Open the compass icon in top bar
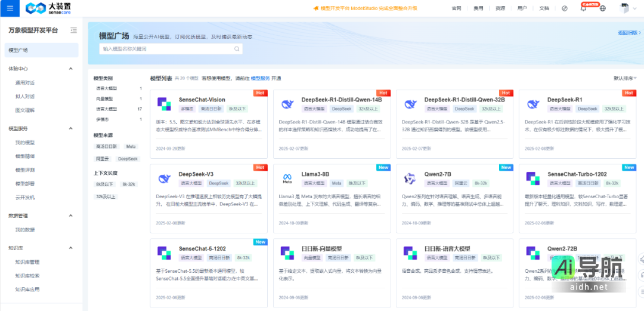This screenshot has width=644, height=311. tap(564, 8)
